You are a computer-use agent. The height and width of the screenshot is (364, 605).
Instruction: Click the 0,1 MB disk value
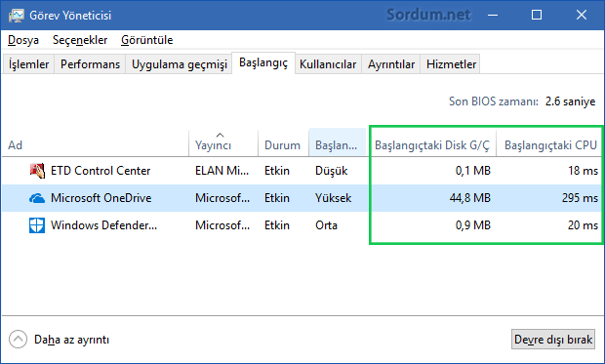(x=473, y=171)
